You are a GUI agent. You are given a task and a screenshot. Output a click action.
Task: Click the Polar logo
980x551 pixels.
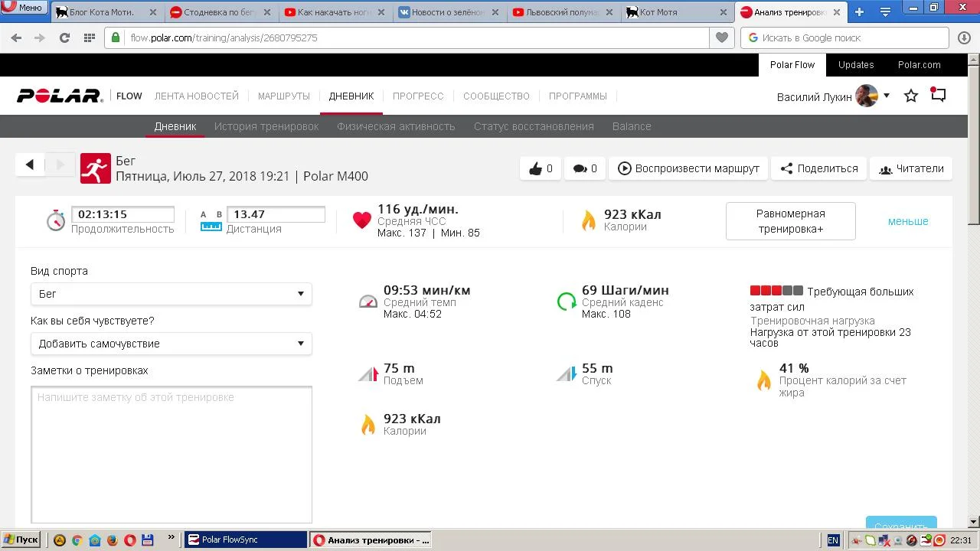[60, 96]
